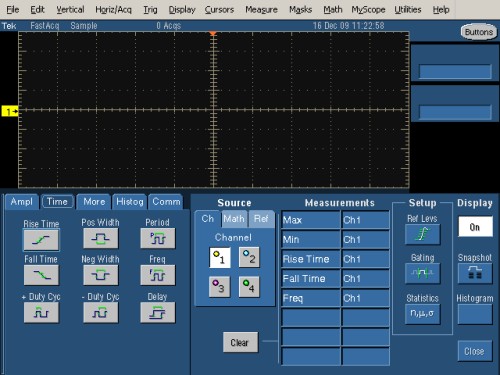Viewport: 500px width, 375px height.
Task: Add a positive Duty Cycle measurement
Action: (41, 313)
